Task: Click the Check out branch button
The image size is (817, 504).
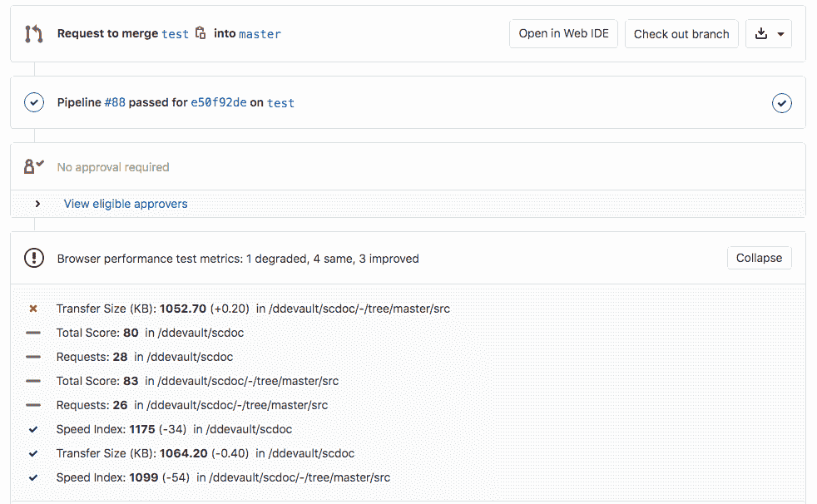Action: pos(681,33)
